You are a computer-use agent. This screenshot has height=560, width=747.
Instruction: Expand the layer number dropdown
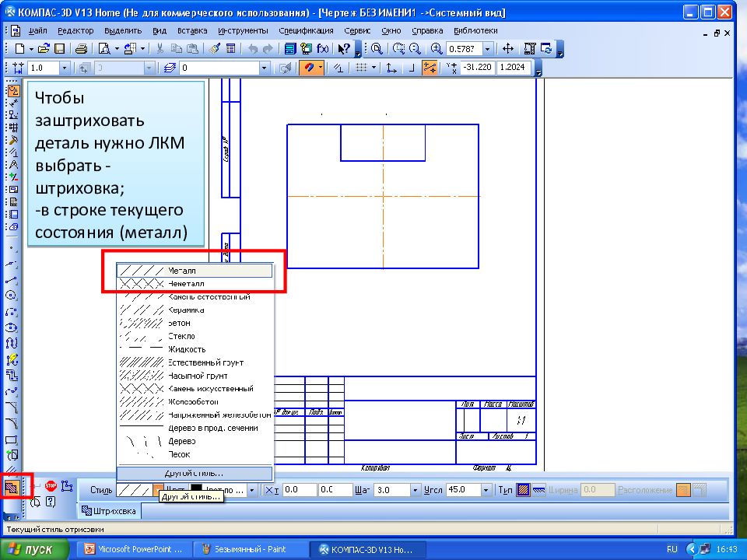264,68
